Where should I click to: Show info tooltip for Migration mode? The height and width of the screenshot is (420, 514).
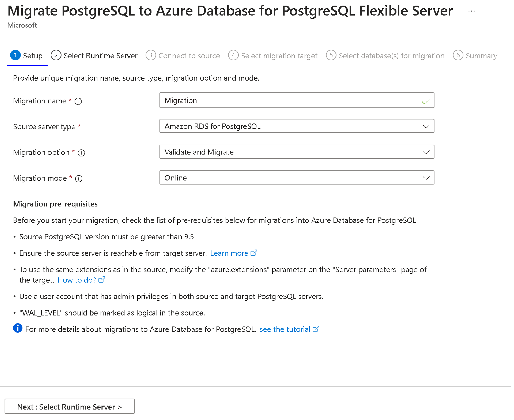[79, 179]
